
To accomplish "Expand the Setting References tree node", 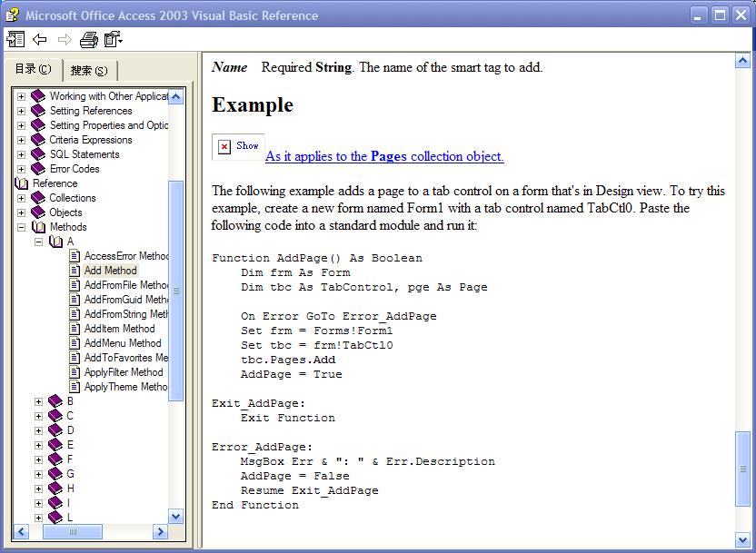I will [x=21, y=111].
